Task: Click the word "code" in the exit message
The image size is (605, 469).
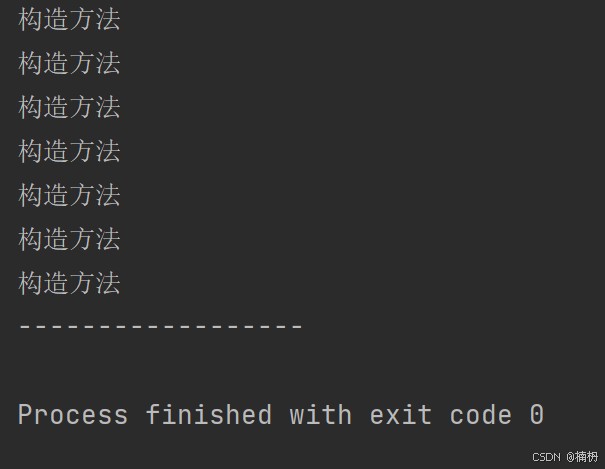Action: (x=480, y=415)
